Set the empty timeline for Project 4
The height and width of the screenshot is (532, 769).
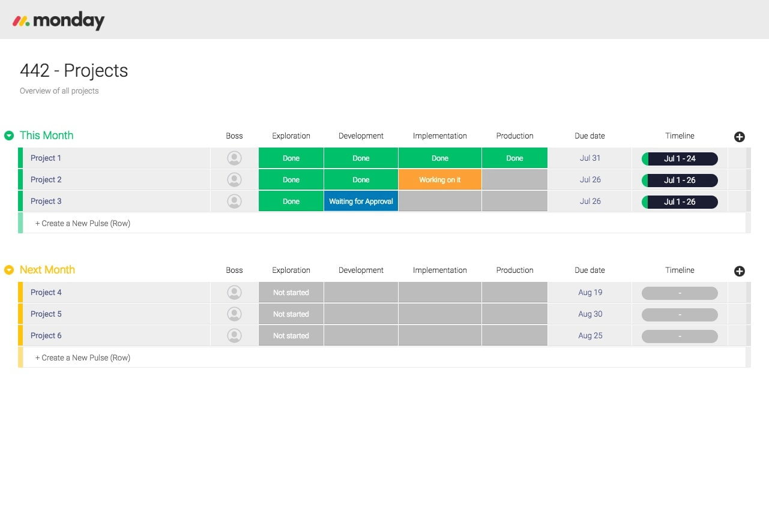(x=680, y=293)
